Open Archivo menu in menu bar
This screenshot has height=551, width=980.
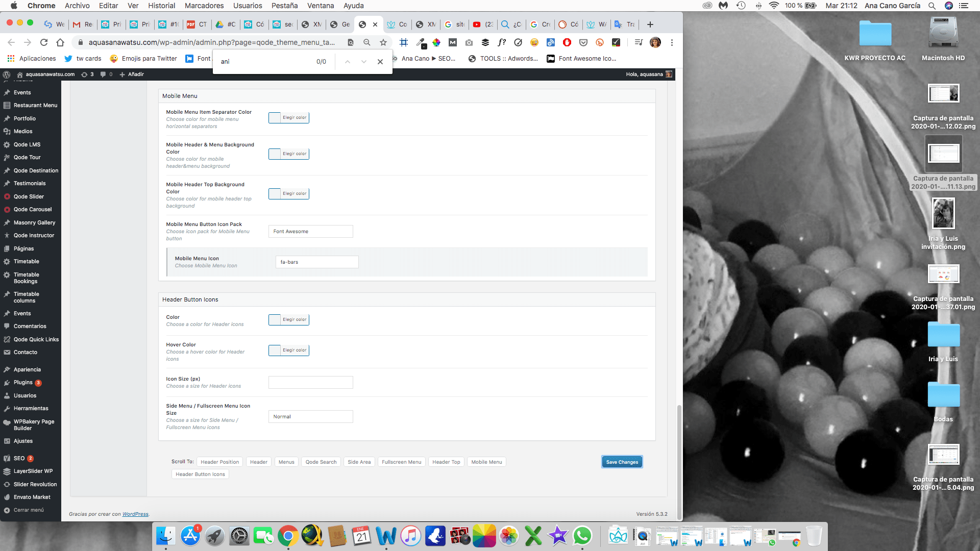tap(77, 6)
